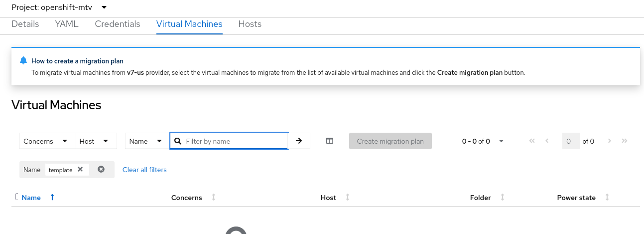The width and height of the screenshot is (644, 234).
Task: Switch to the YAML tab
Action: [x=67, y=24]
